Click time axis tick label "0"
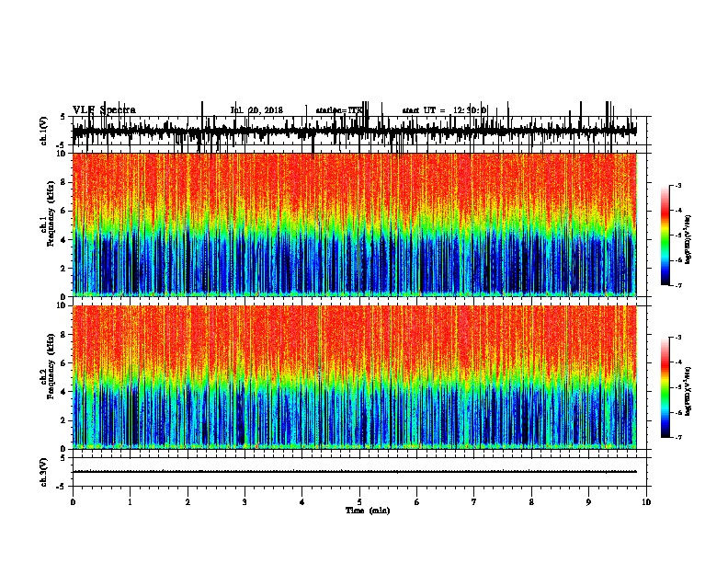The image size is (728, 563). pos(73,502)
